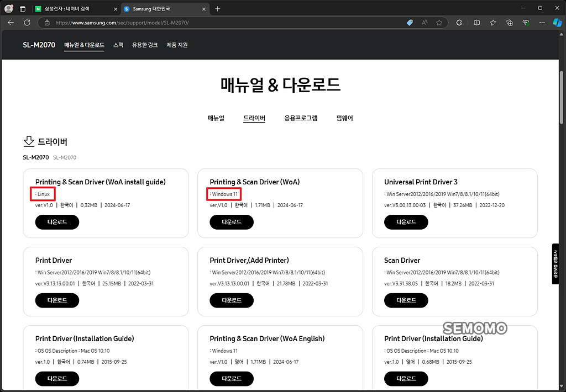Open the favorites list icon
The height and width of the screenshot is (392, 566).
pyautogui.click(x=494, y=22)
